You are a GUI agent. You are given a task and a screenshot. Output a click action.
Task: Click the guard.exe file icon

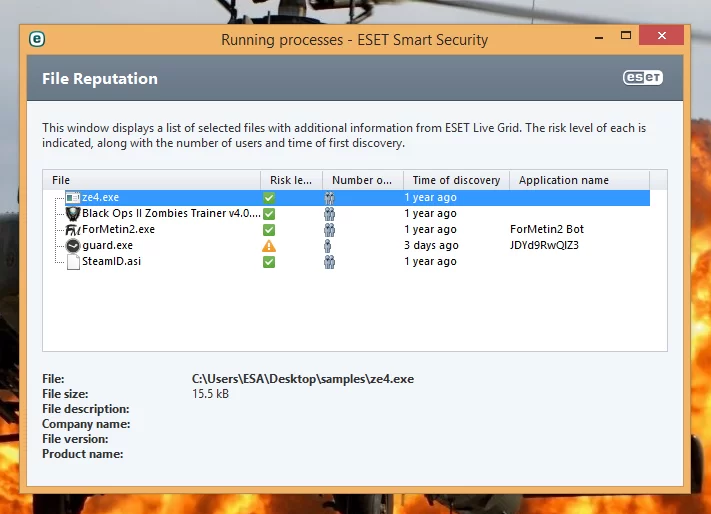[x=73, y=246]
